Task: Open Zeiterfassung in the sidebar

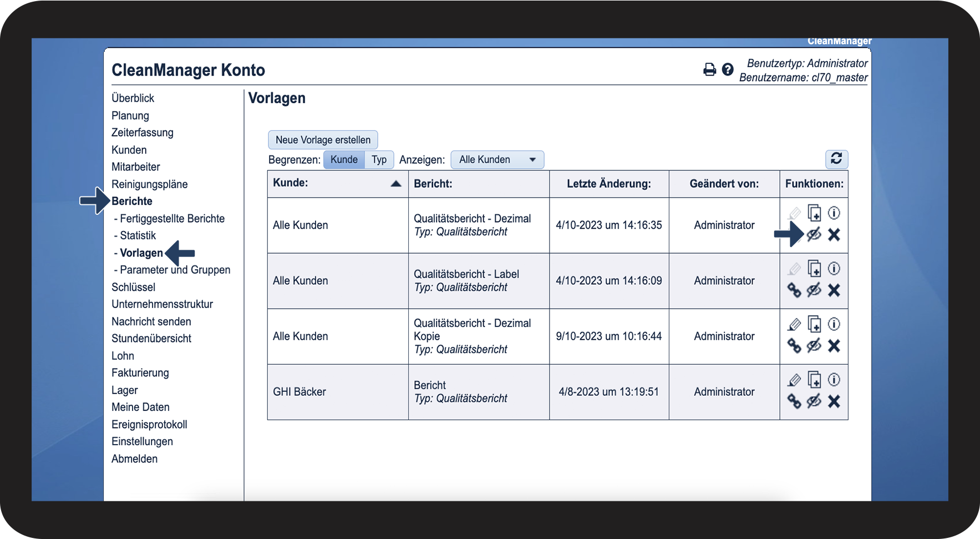Action: pos(143,133)
